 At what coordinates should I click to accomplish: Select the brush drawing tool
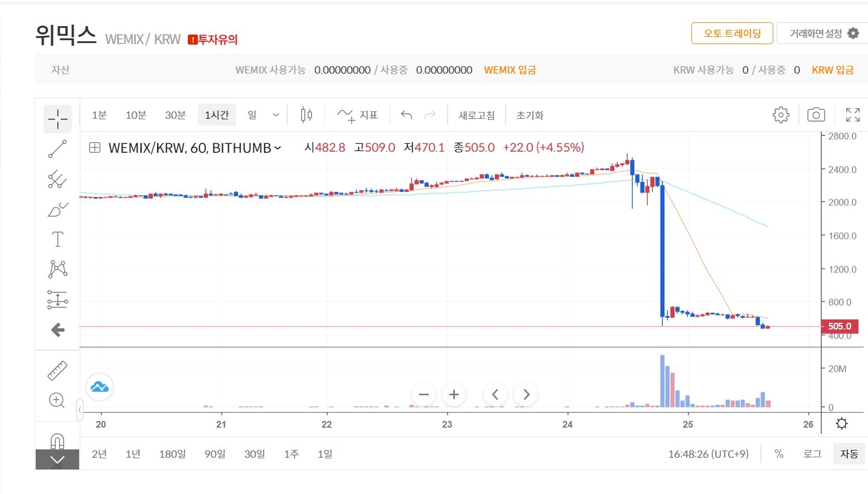pyautogui.click(x=57, y=209)
